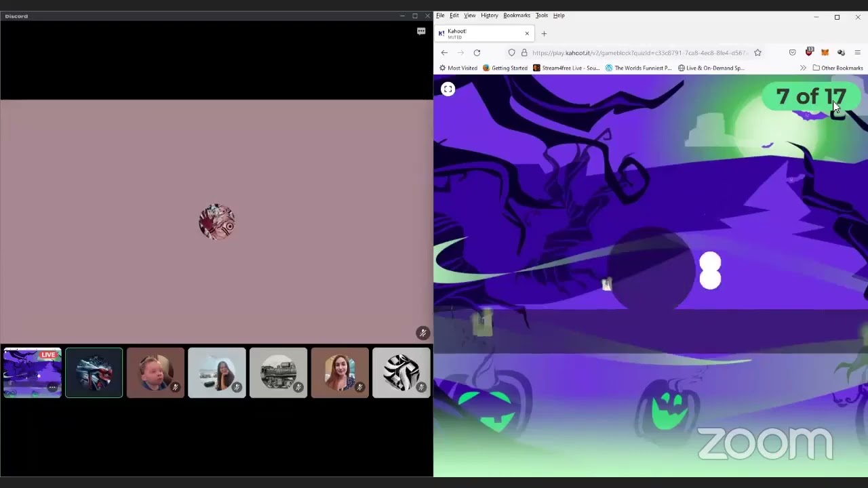Open the Help menu
Viewport: 868px width, 488px height.
point(559,16)
